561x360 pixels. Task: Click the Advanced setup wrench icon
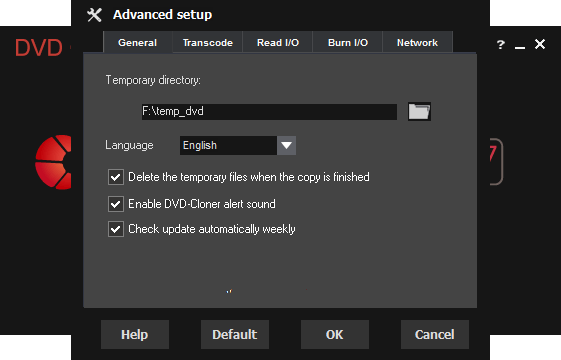click(94, 15)
